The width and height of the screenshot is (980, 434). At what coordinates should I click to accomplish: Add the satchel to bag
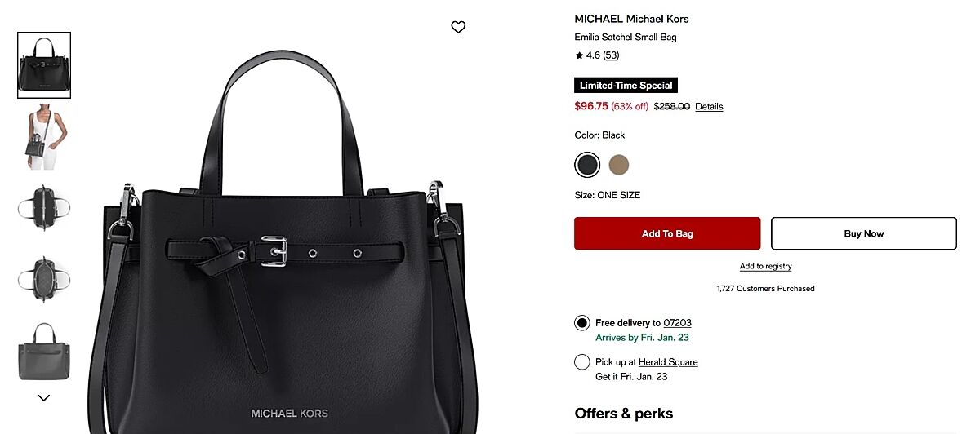pos(667,233)
